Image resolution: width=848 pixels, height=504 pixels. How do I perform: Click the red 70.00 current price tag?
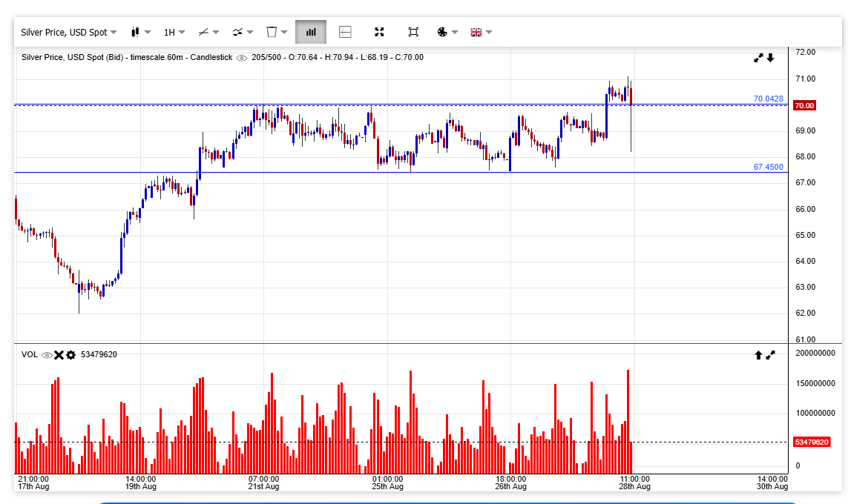point(804,105)
